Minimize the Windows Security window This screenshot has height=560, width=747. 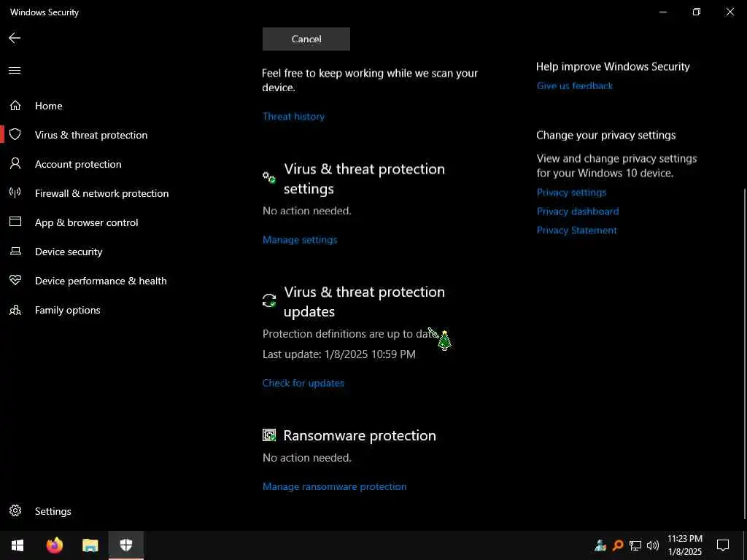(x=662, y=12)
